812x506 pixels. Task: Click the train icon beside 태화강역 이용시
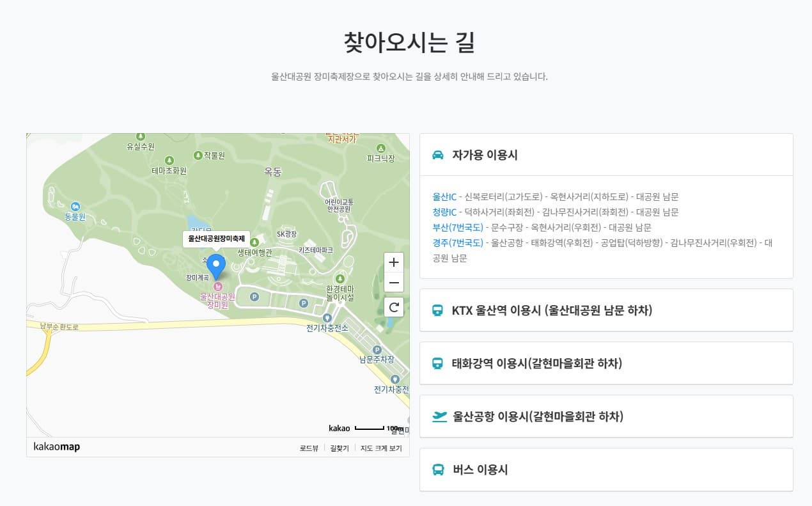(437, 363)
